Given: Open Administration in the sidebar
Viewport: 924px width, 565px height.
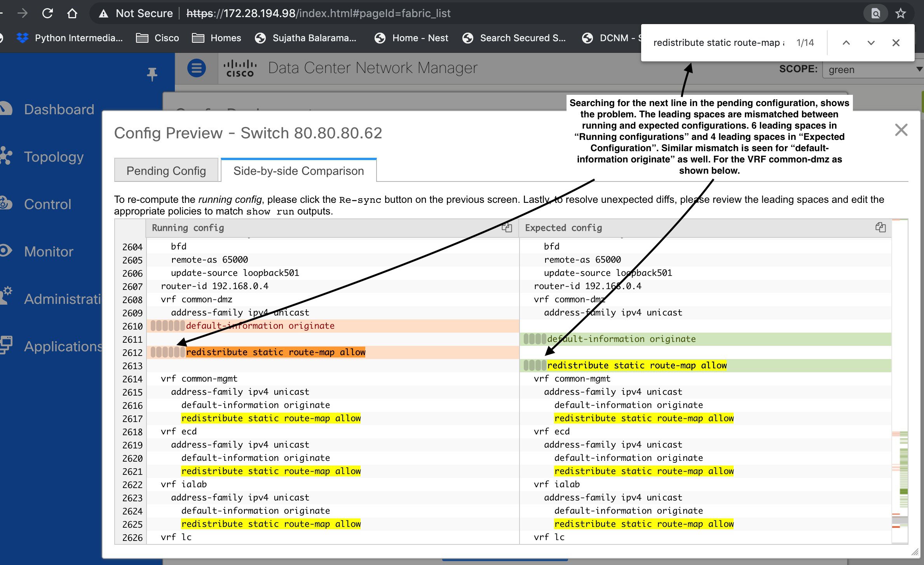Looking at the screenshot, I should click(x=62, y=299).
